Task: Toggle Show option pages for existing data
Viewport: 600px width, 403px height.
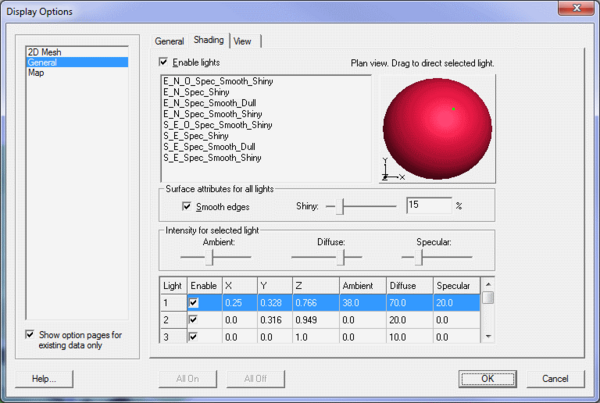Action: pos(32,335)
